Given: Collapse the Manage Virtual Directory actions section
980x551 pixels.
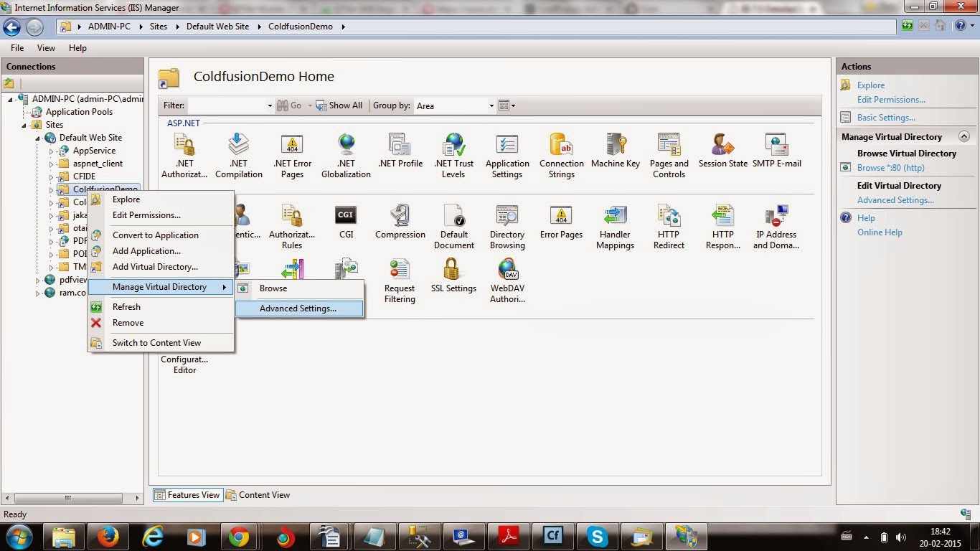Looking at the screenshot, I should 964,136.
